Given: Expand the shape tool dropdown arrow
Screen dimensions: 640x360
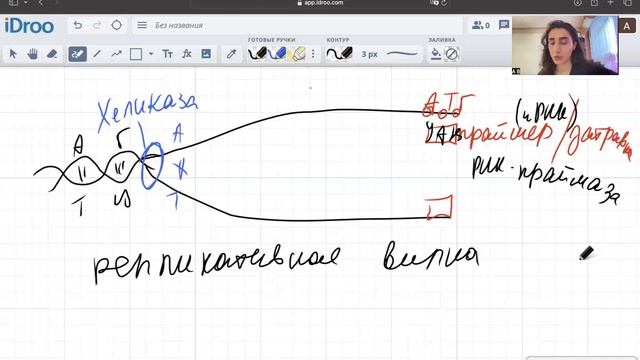Looking at the screenshot, I should (x=151, y=54).
